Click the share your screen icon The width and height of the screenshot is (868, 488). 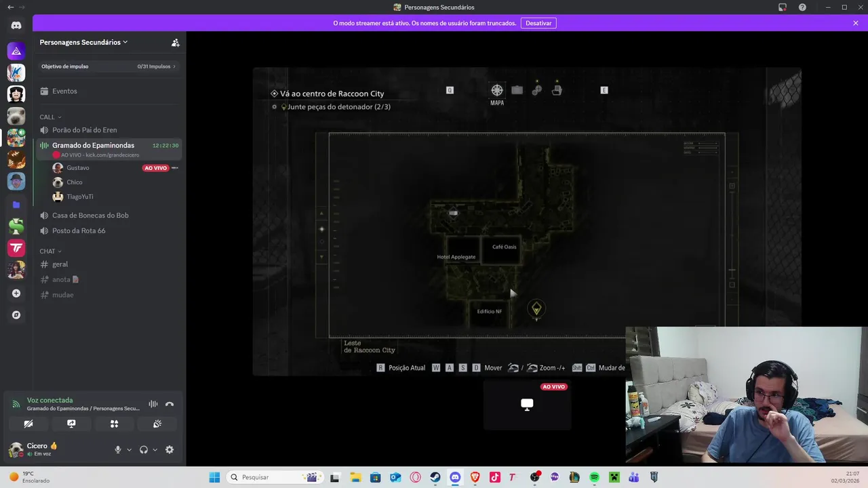point(71,424)
